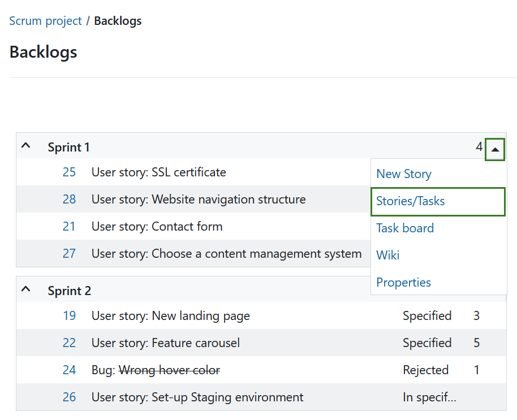Open user story 28 via its ID link
Screen dimensions: 517x420
pos(69,199)
